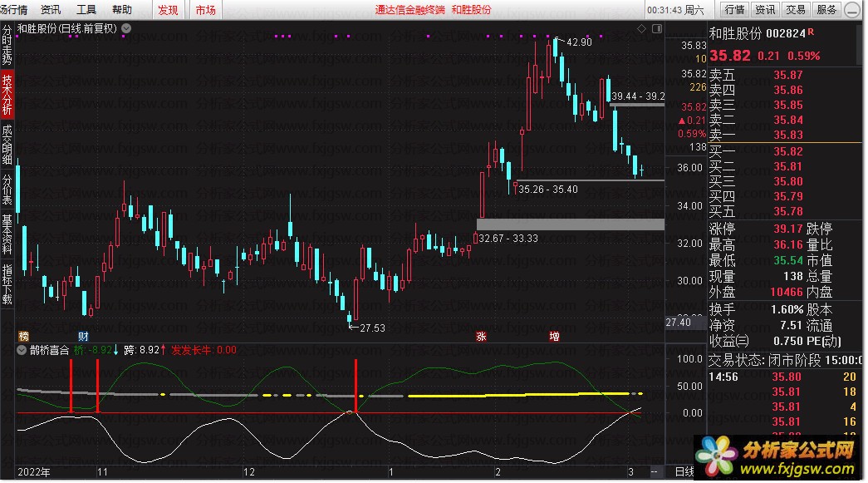Click the diamond icon above chart
The image size is (868, 483).
[x=641, y=28]
